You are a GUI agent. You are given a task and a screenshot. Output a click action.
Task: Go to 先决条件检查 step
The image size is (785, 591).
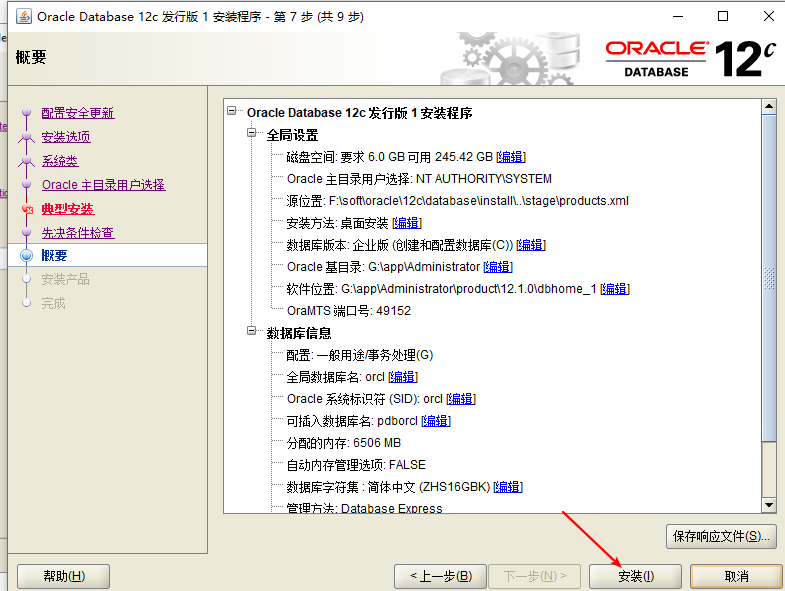coord(78,233)
